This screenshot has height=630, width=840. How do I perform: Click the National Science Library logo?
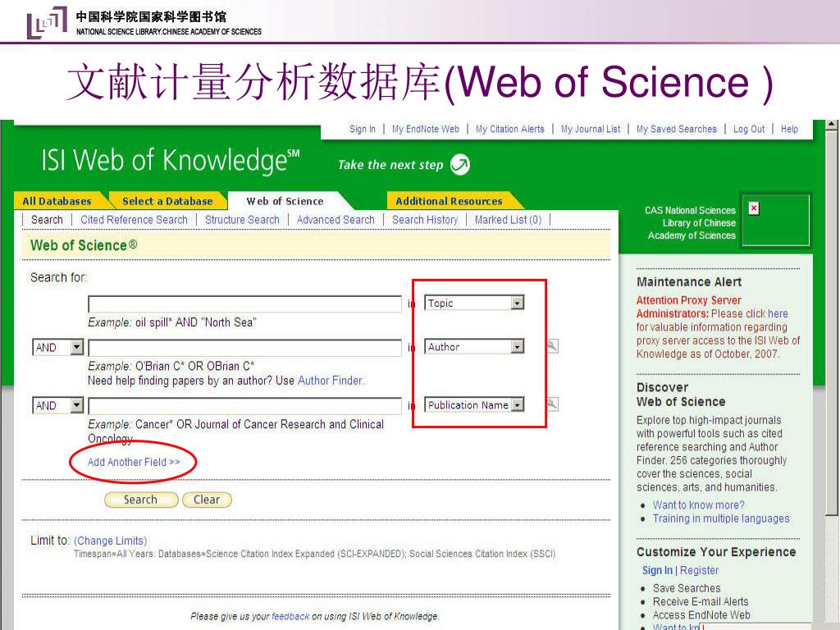pyautogui.click(x=47, y=22)
